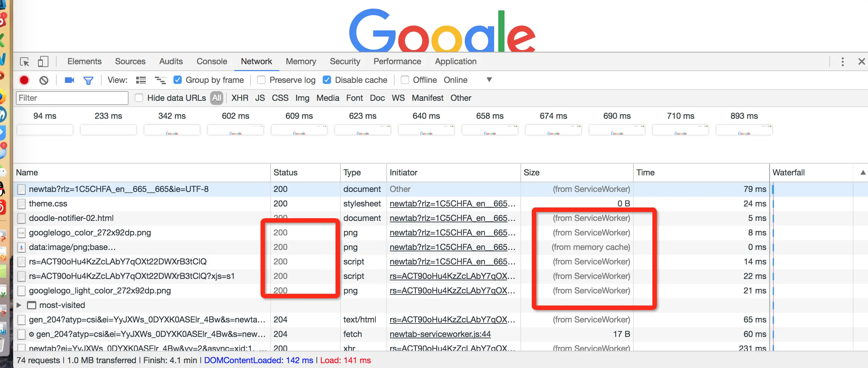Toggle the filter funnel icon
This screenshot has width=868, height=368.
pyautogui.click(x=88, y=80)
